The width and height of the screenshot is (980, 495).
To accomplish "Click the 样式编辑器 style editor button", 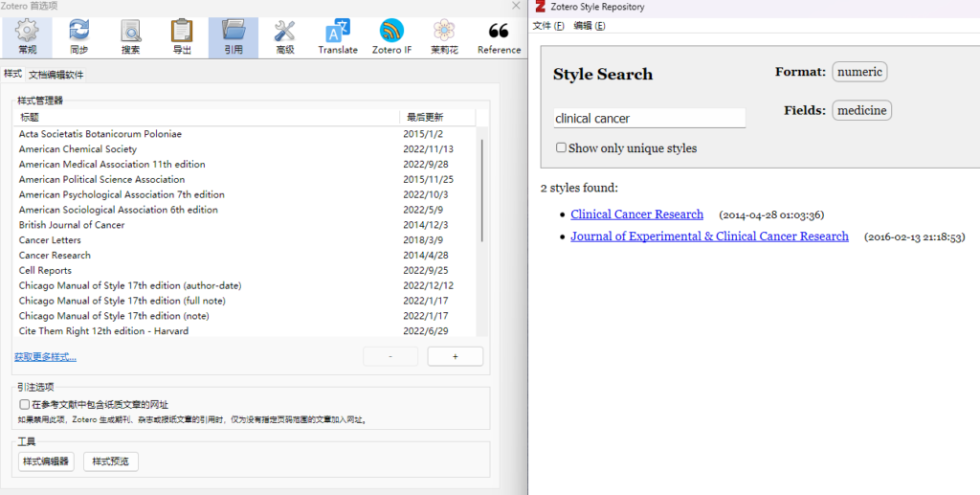I will (45, 461).
